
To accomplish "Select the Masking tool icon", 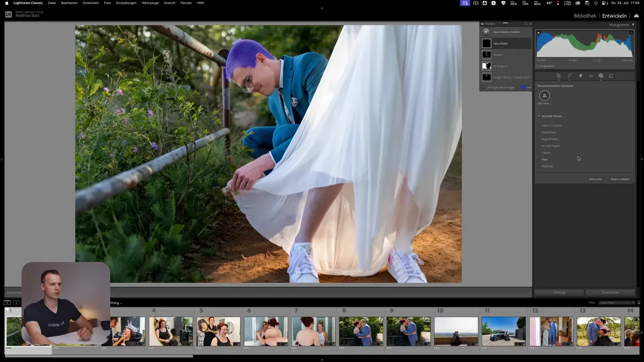I will [601, 76].
